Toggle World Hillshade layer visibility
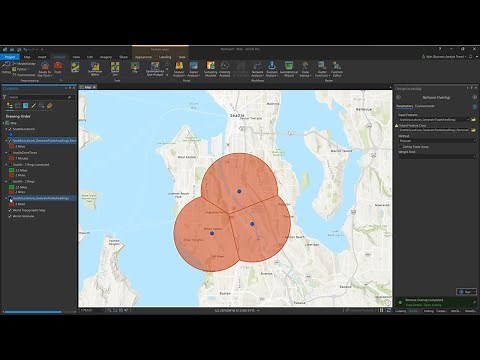This screenshot has width=480, height=360. (x=10, y=216)
